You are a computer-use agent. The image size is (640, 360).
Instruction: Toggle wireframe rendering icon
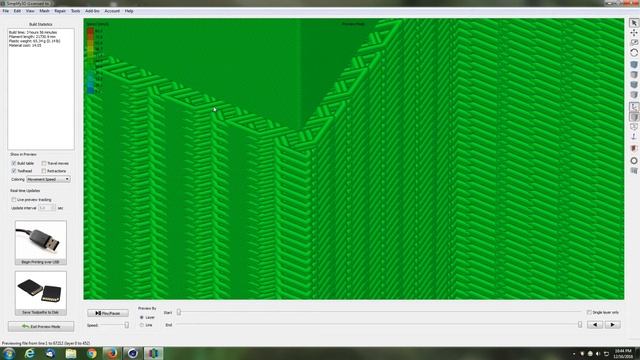pos(634,127)
